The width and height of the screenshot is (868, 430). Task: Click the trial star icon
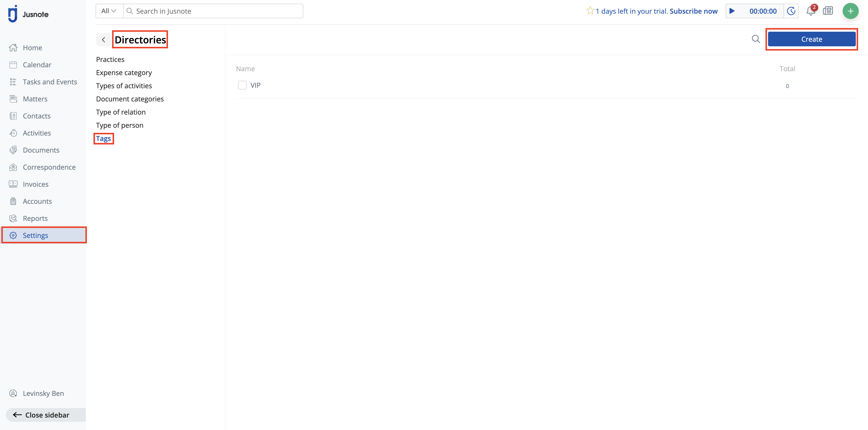pyautogui.click(x=590, y=11)
